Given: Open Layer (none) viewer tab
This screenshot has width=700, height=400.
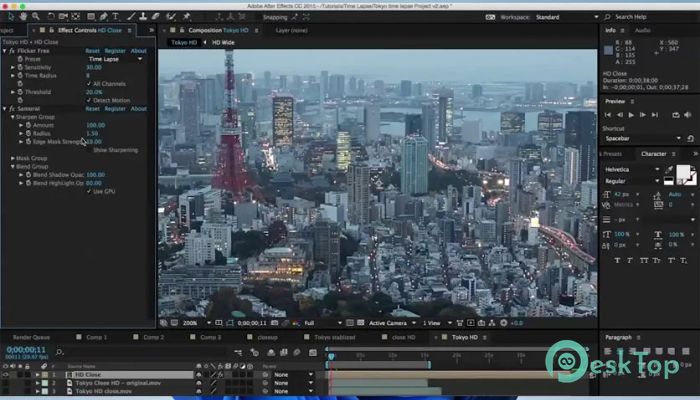Looking at the screenshot, I should (x=292, y=30).
